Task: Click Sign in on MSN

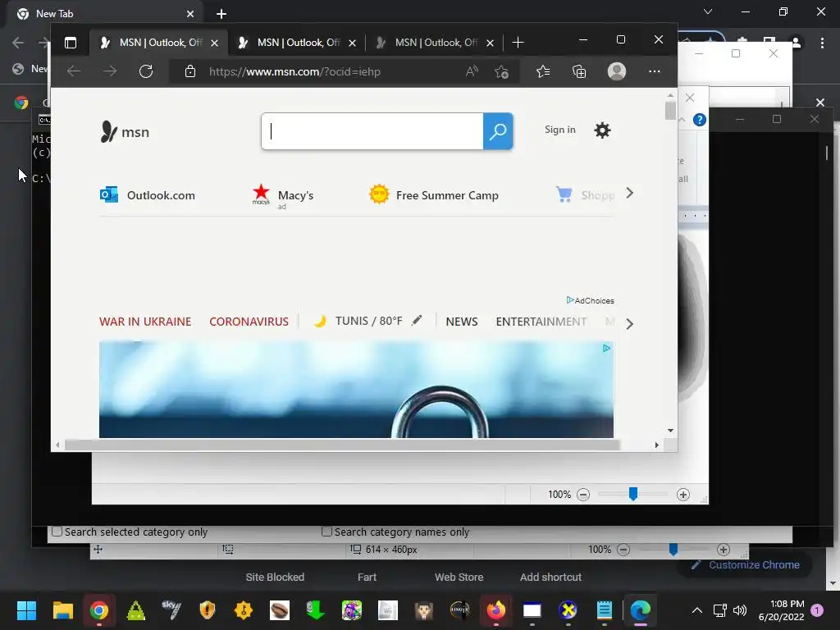Action: coord(559,130)
